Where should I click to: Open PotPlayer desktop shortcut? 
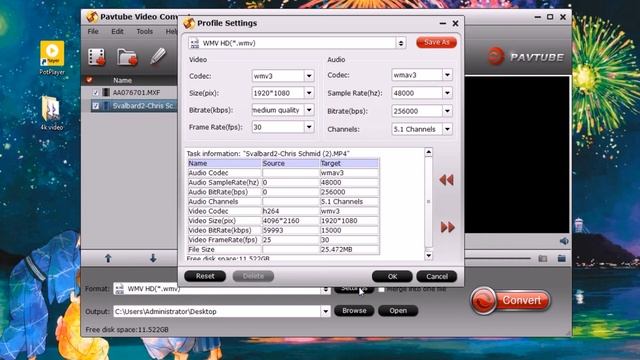coord(52,58)
